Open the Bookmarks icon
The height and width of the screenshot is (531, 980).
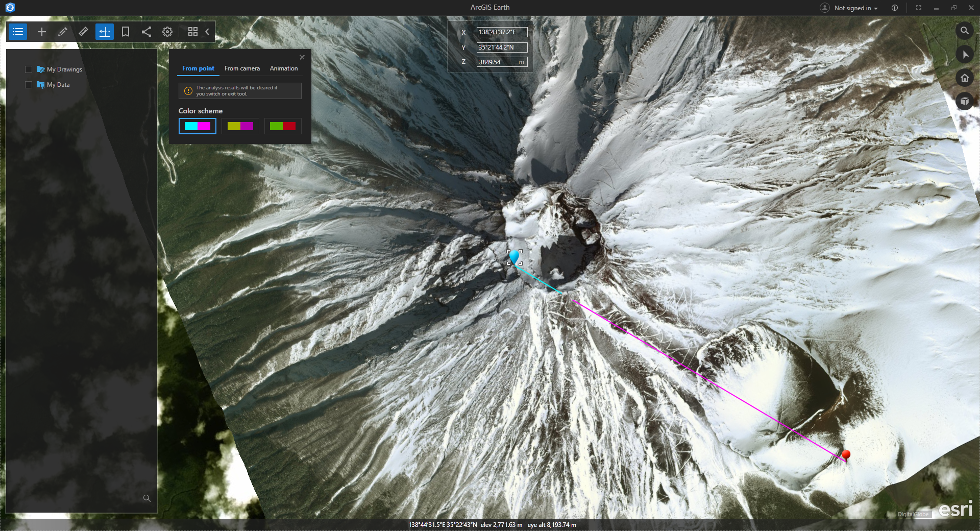point(126,32)
